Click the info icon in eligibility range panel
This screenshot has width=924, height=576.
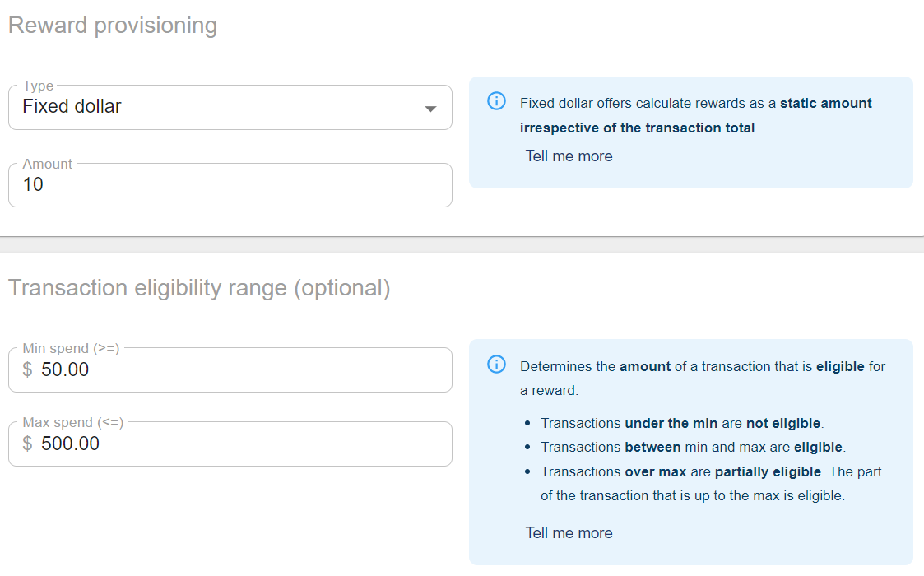tap(496, 365)
